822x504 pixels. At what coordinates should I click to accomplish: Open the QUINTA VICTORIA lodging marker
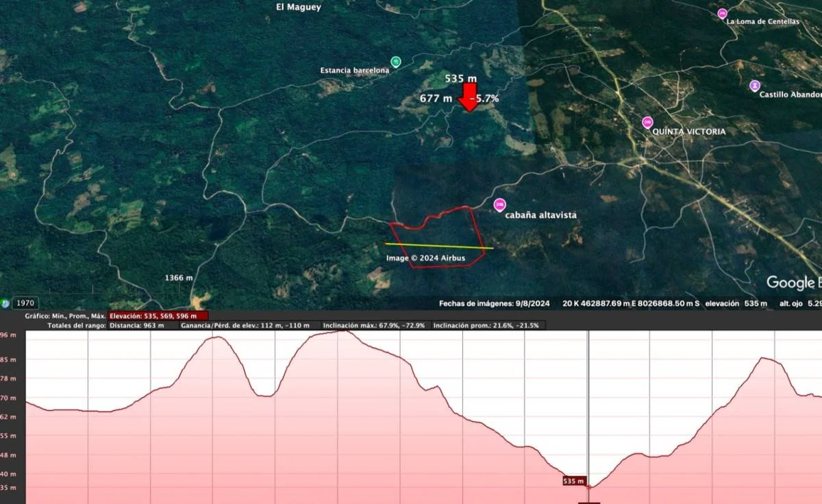click(647, 123)
